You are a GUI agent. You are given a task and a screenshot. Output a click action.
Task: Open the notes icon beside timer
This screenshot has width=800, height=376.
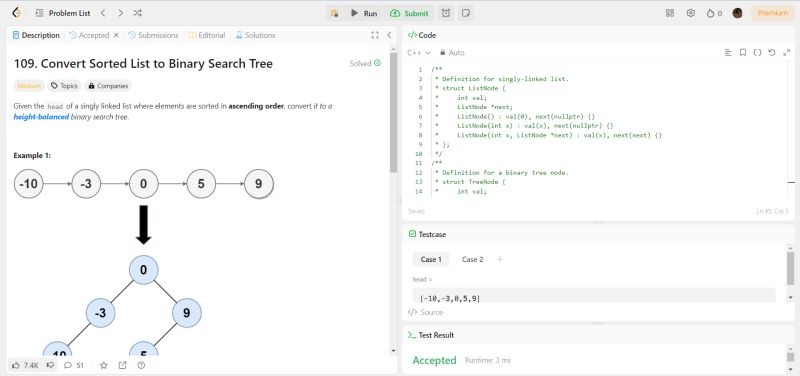click(x=465, y=13)
